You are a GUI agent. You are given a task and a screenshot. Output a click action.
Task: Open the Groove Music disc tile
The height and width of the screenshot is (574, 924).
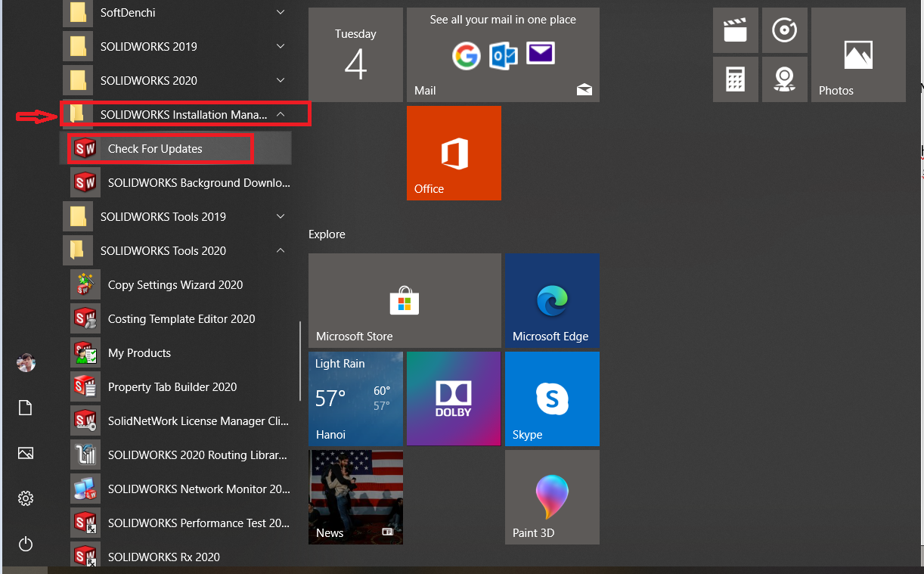pos(785,30)
